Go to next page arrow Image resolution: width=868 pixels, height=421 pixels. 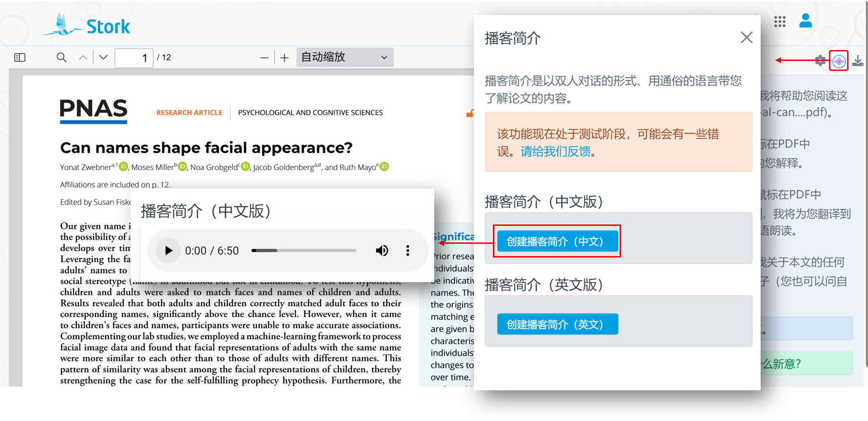pos(104,58)
